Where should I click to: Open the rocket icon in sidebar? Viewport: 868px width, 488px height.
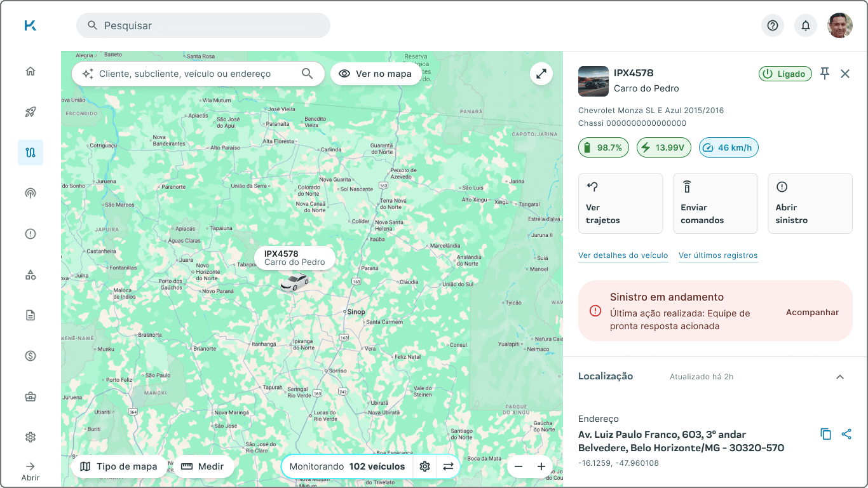tap(31, 112)
